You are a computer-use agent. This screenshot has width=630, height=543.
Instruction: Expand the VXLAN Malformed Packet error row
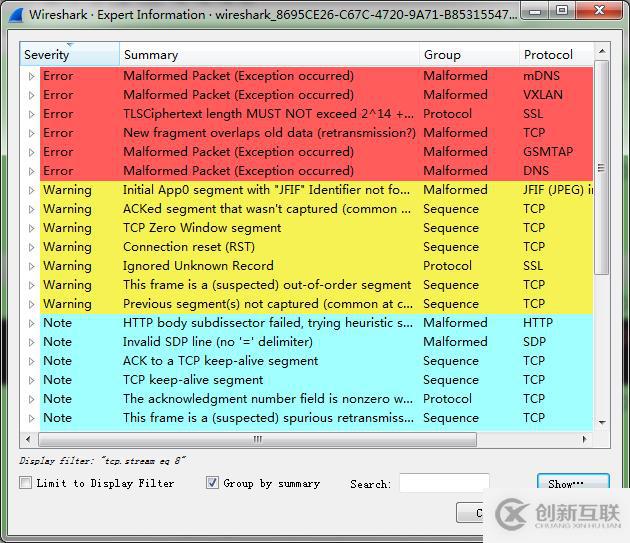click(x=31, y=95)
